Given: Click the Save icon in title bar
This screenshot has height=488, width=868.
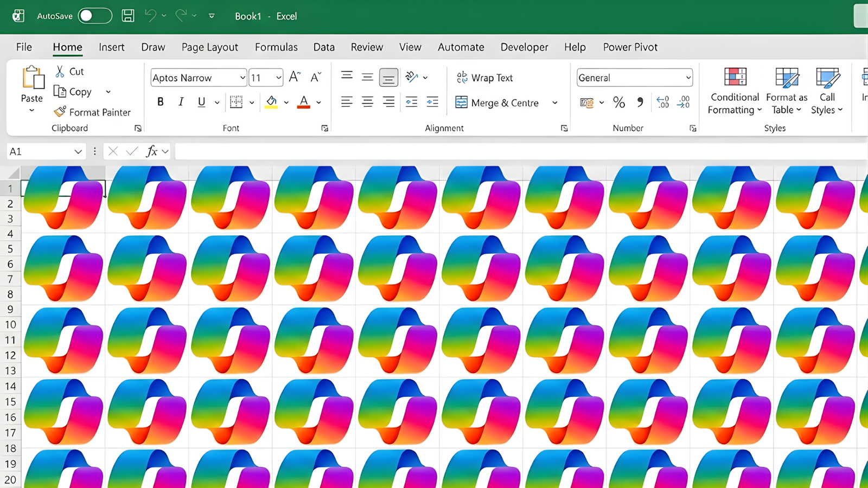Looking at the screenshot, I should point(128,16).
